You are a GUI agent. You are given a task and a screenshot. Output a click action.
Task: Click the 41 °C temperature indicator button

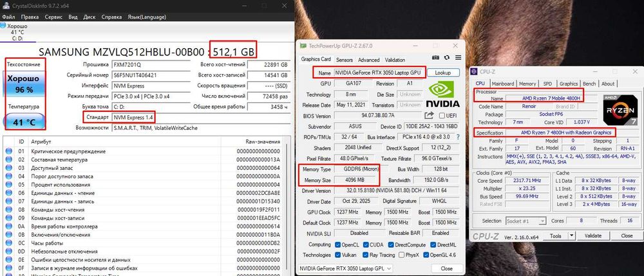click(x=23, y=122)
